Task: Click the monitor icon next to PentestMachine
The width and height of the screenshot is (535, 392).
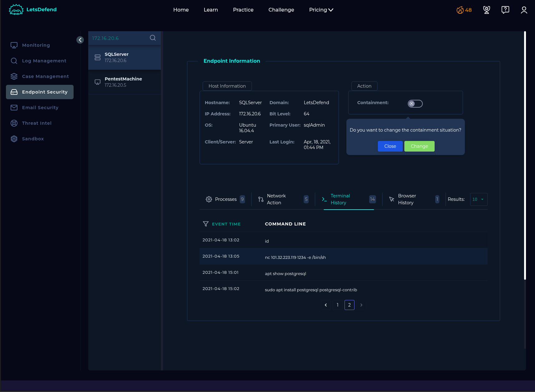Action: (x=98, y=82)
